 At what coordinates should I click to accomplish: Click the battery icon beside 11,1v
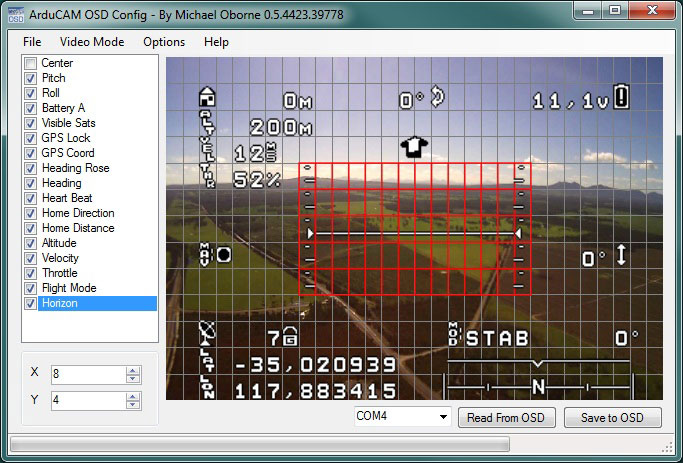point(622,98)
